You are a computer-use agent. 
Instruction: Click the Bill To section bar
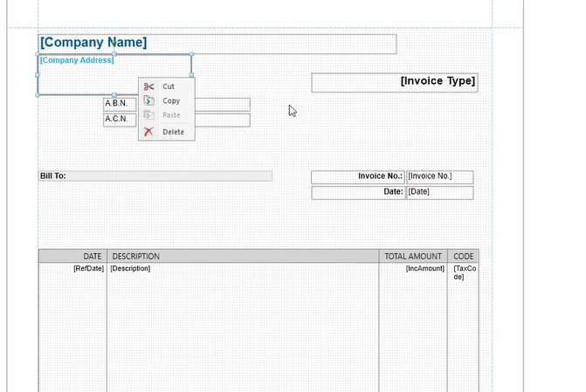[155, 176]
